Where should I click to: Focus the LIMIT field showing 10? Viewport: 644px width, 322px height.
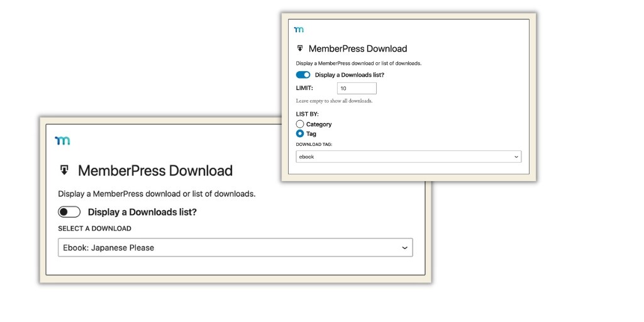[x=356, y=89]
